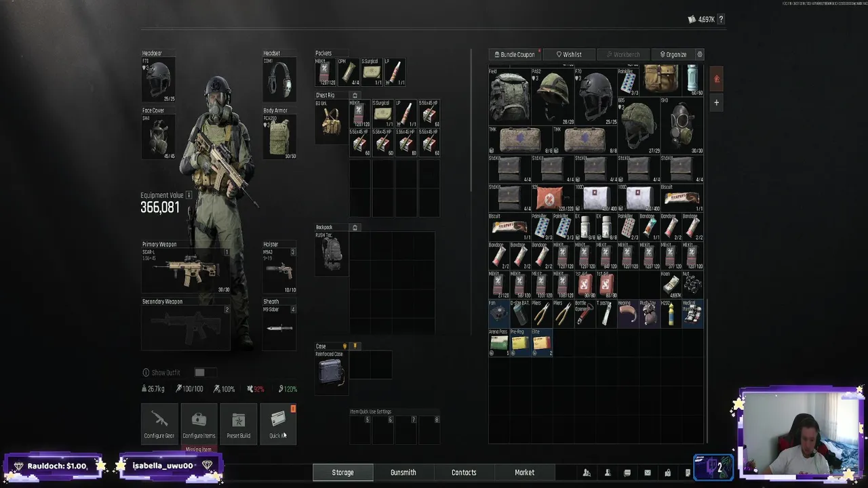Select the SH4 gas mask Face Cover
Image resolution: width=868 pixels, height=488 pixels.
[159, 137]
